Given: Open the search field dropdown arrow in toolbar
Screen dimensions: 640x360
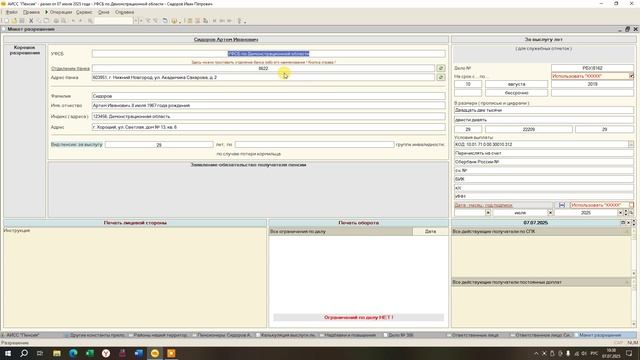Looking at the screenshot, I should pos(136,21).
